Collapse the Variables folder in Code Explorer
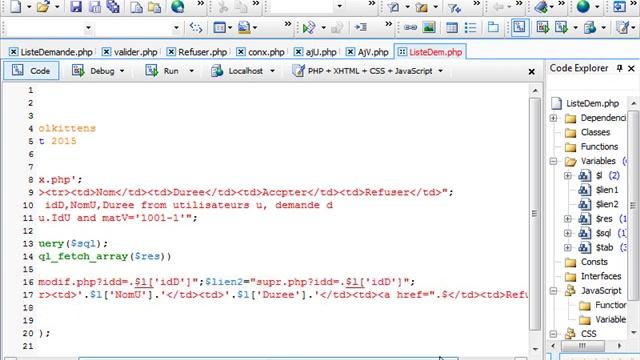Image resolution: width=640 pixels, height=360 pixels. pos(553,161)
